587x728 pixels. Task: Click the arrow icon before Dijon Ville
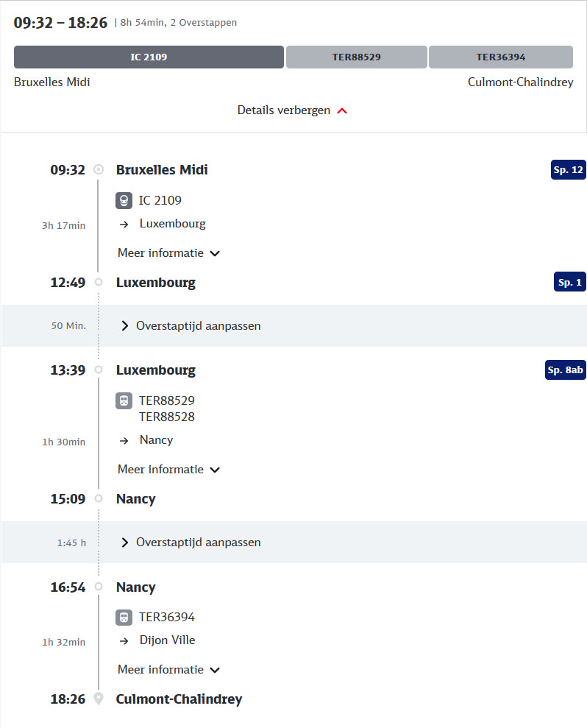[x=124, y=641]
